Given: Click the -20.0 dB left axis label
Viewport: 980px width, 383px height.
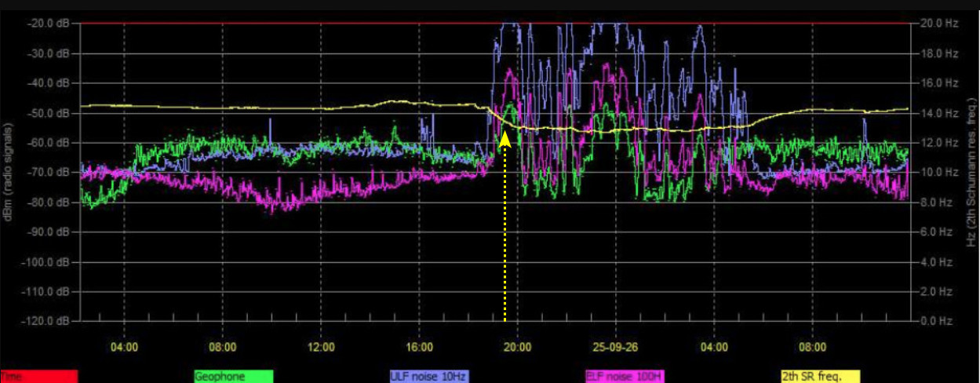Looking at the screenshot, I should 49,24.
